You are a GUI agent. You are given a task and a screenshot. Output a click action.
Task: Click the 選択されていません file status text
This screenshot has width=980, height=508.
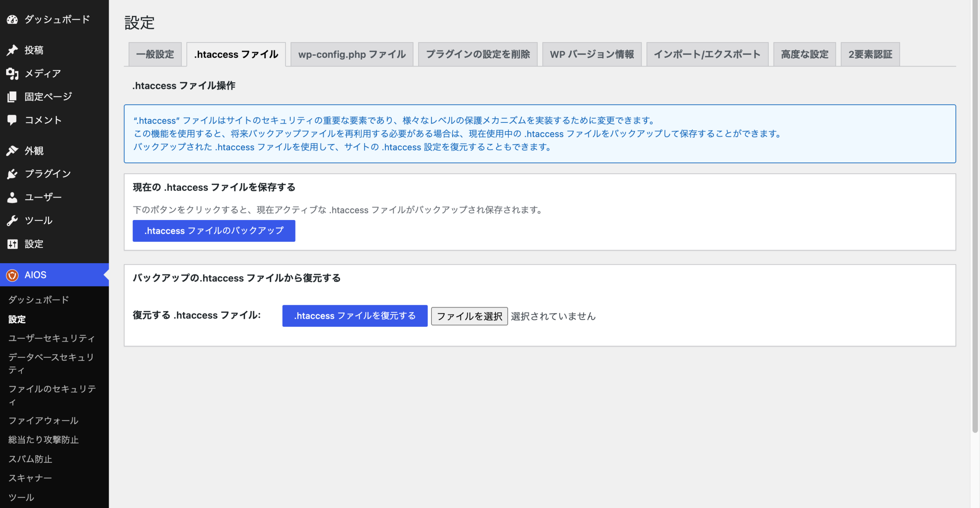[553, 316]
